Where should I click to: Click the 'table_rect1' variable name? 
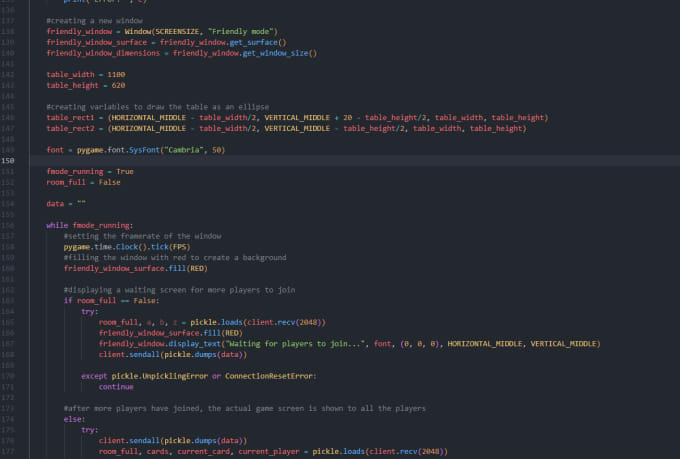click(x=70, y=118)
